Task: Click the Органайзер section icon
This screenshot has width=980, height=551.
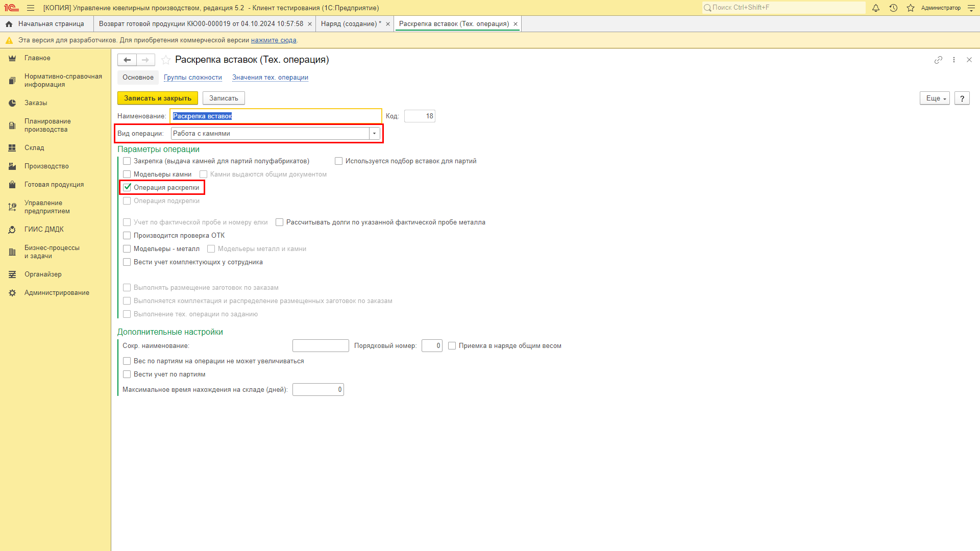Action: click(12, 274)
